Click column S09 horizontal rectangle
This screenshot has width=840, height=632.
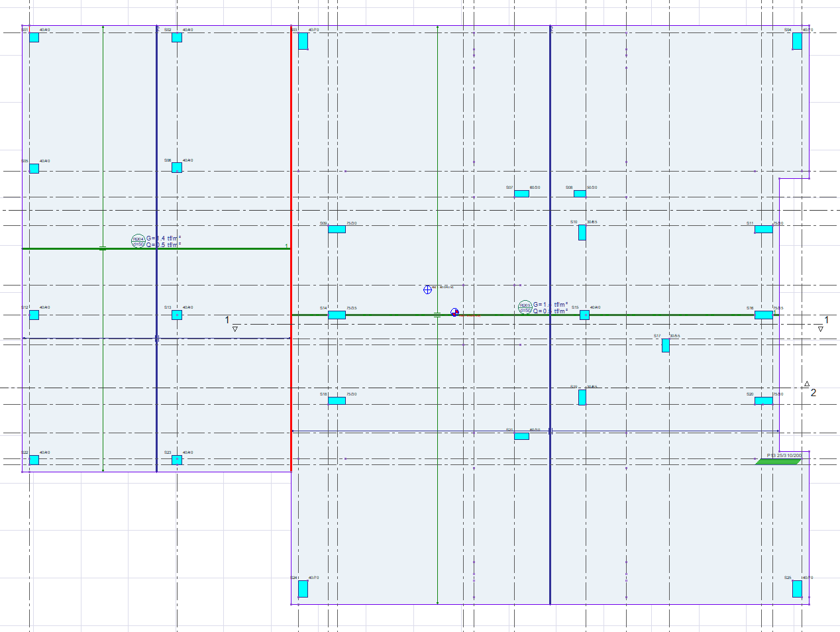[337, 229]
